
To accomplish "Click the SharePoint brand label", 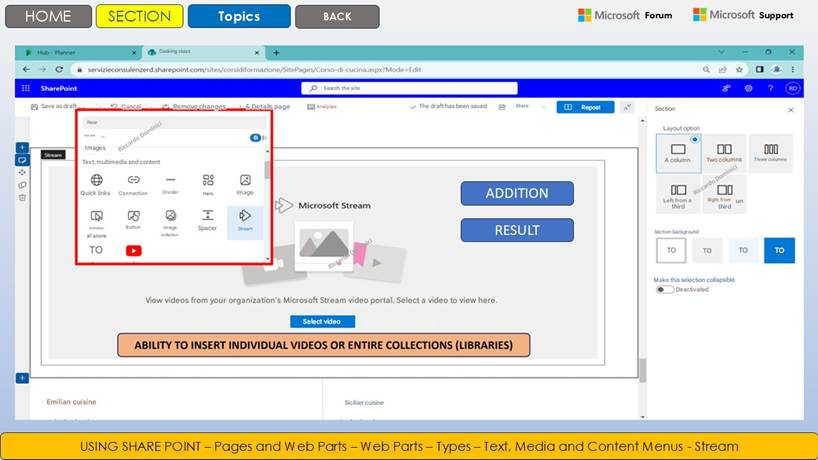I will [59, 89].
